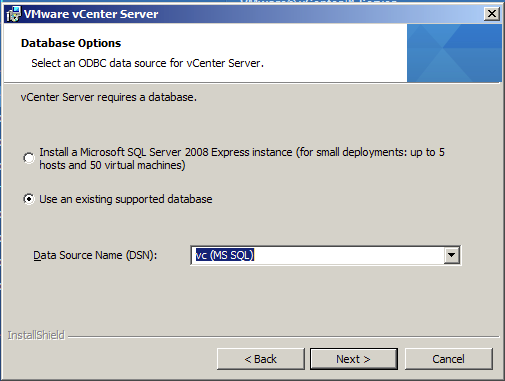This screenshot has width=505, height=381.
Task: Click the installer icon in title bar
Action: 13,14
